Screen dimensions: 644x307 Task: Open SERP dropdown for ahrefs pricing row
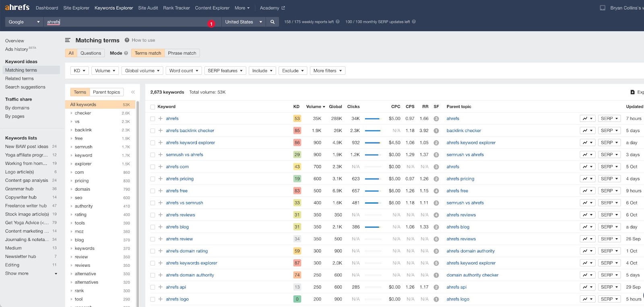point(609,179)
